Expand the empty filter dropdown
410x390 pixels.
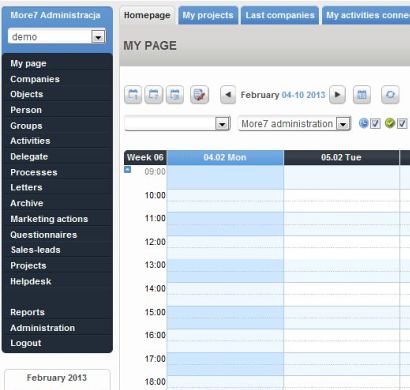(x=222, y=124)
